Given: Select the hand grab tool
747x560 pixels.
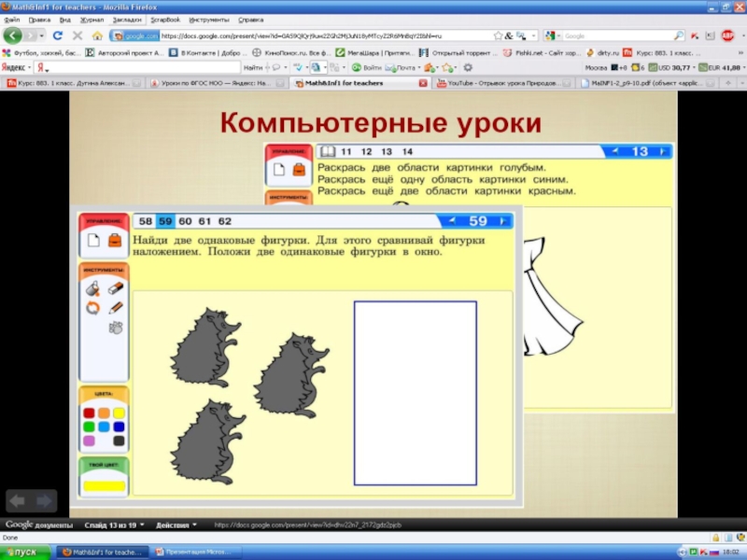Looking at the screenshot, I should point(116,327).
